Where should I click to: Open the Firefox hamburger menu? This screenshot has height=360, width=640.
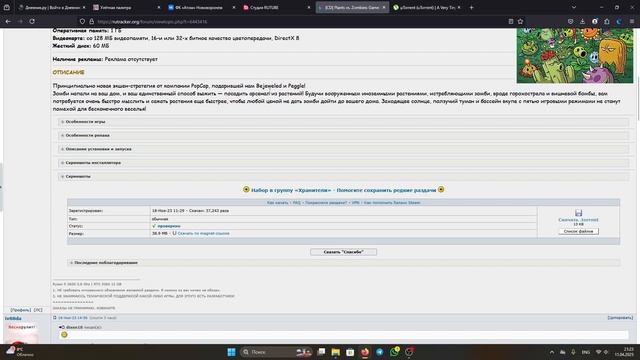tap(632, 21)
